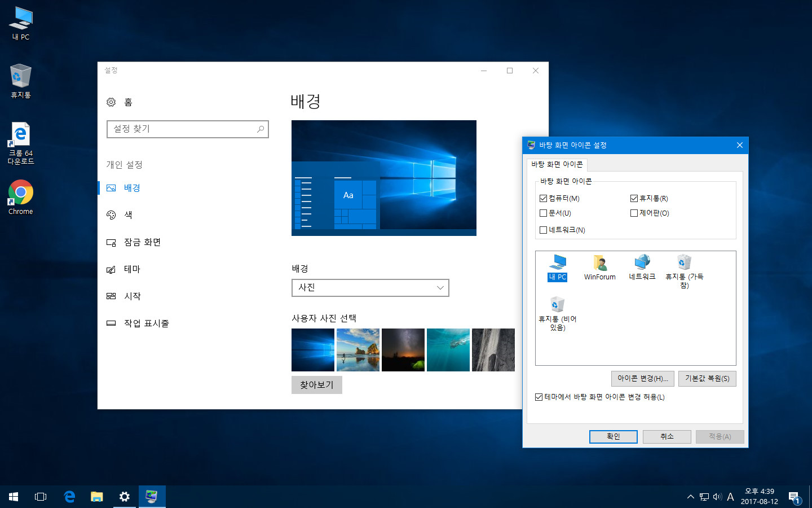Open the Action Center notifications
The image size is (812, 508).
pos(795,497)
